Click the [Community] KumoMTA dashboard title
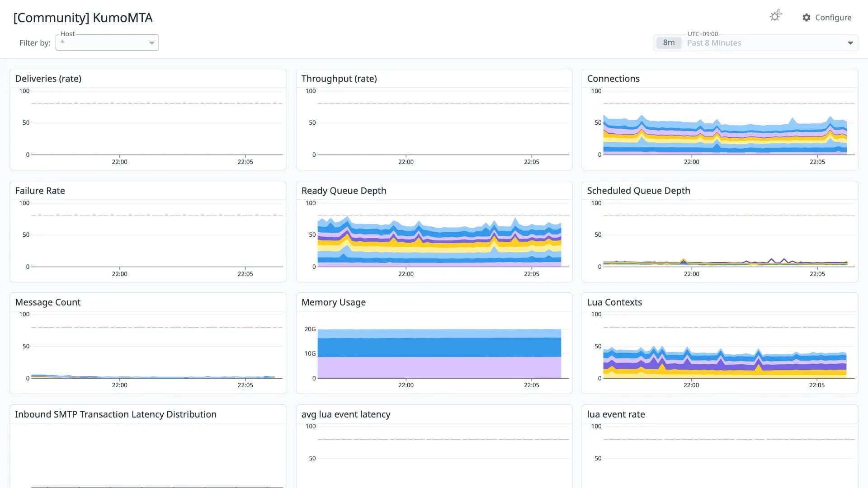Image resolution: width=868 pixels, height=488 pixels. point(83,18)
